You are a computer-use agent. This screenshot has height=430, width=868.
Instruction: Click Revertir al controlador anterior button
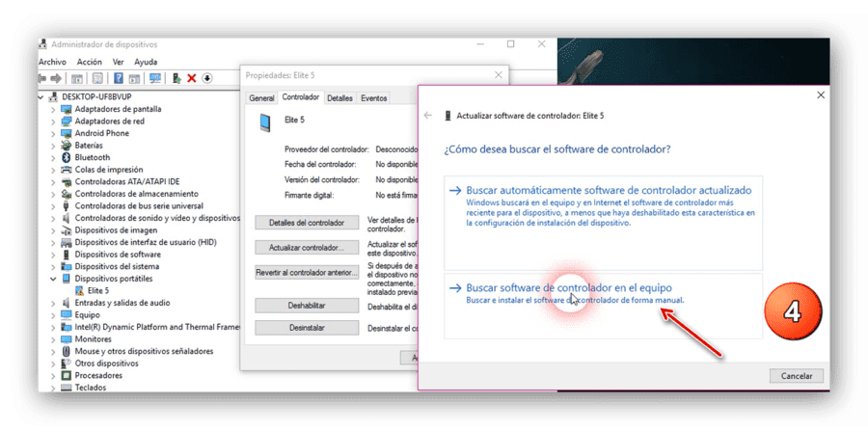[307, 272]
